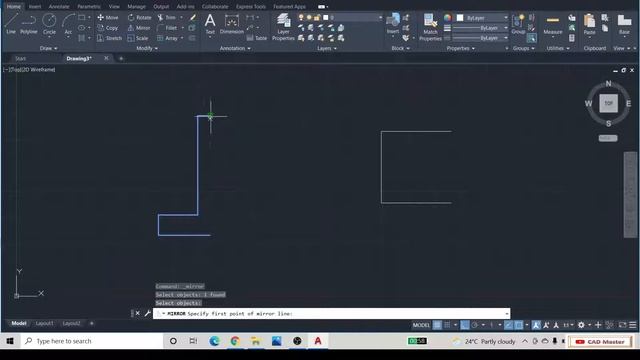Toggle drawing grid display in status bar

point(437,325)
